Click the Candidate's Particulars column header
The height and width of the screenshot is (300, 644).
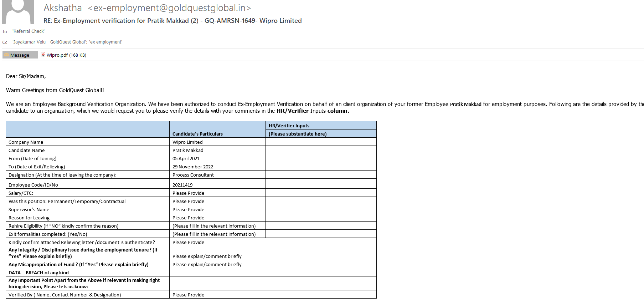click(x=197, y=134)
